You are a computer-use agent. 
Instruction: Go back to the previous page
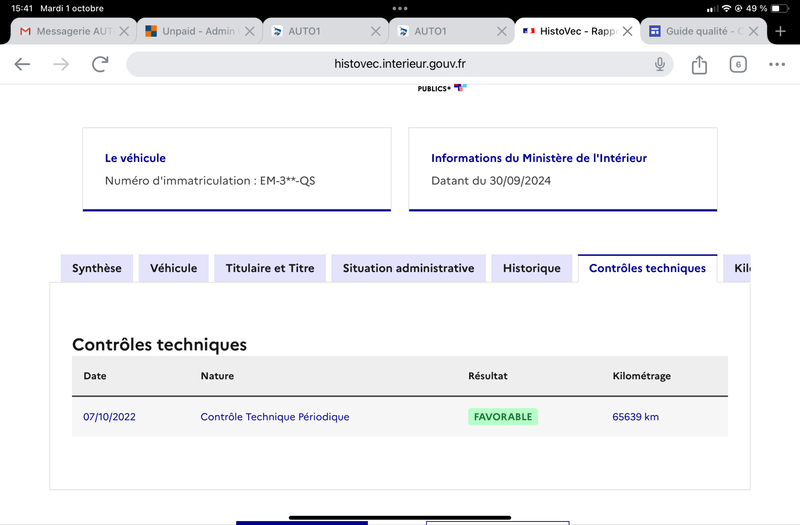pyautogui.click(x=22, y=64)
